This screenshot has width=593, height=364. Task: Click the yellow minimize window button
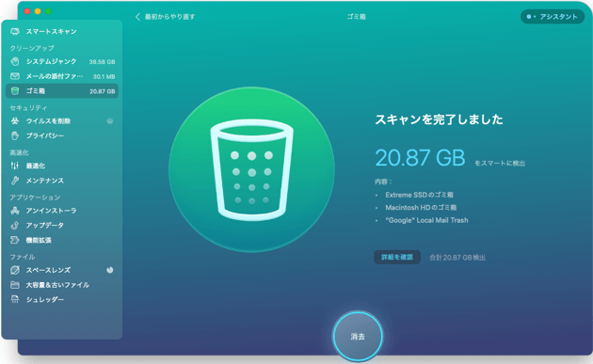pos(38,11)
